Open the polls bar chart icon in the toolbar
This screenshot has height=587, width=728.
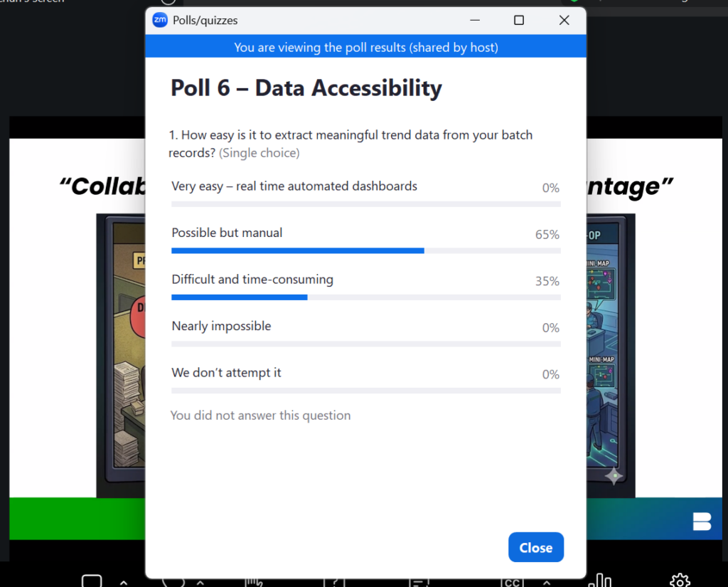pyautogui.click(x=600, y=581)
